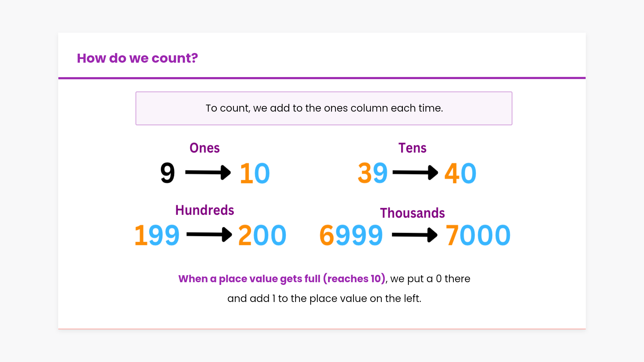Click the black number 9
This screenshot has width=644, height=362.
coord(167,173)
